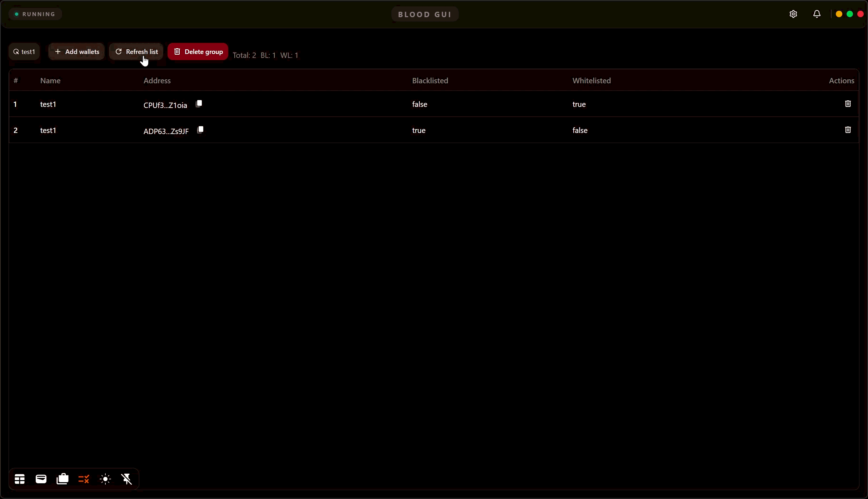Click Whitelisted value false in row 2
868x499 pixels.
pos(580,130)
